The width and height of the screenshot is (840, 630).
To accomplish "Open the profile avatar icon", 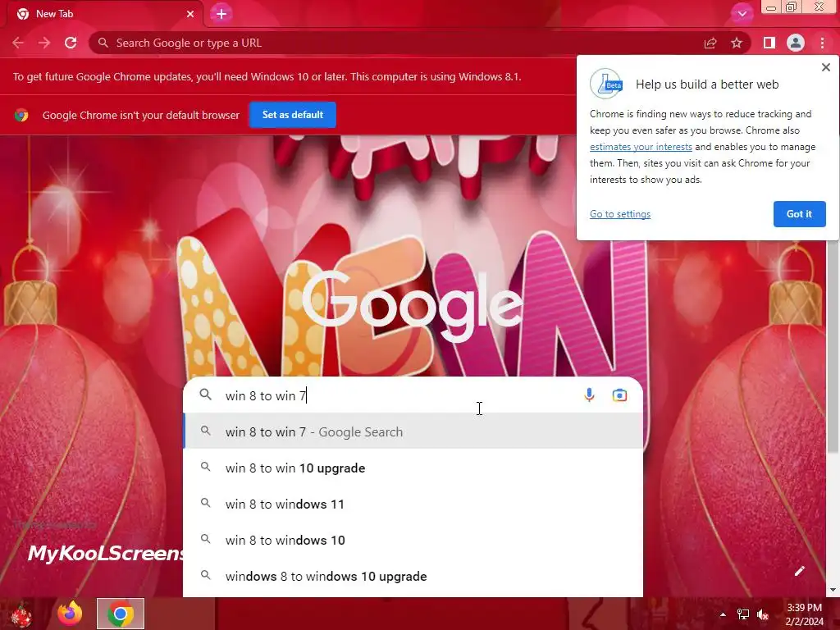I will (796, 43).
